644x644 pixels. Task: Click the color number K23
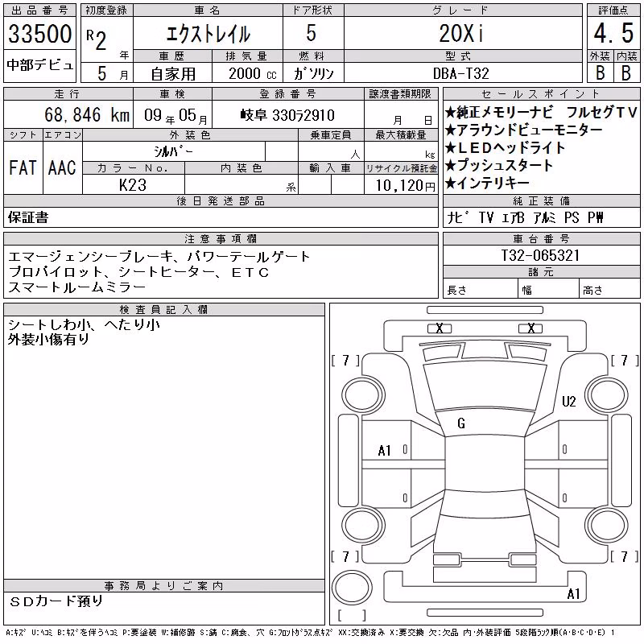point(133,185)
